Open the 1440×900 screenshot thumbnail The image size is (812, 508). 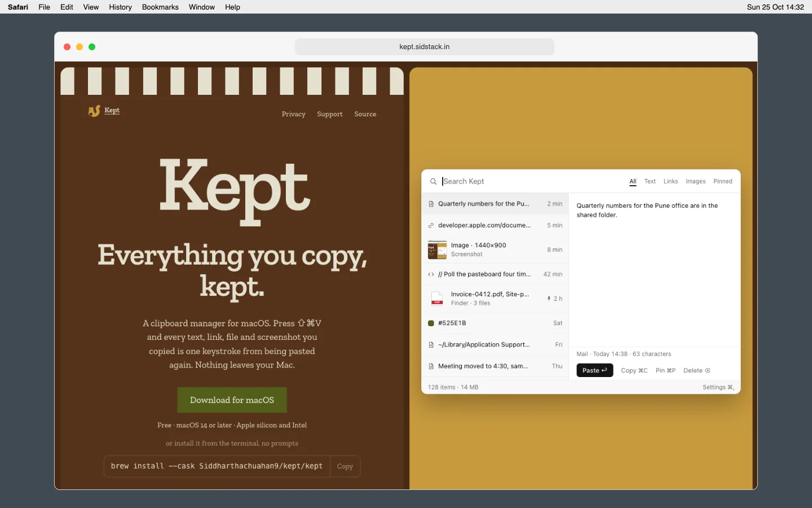[437, 249]
